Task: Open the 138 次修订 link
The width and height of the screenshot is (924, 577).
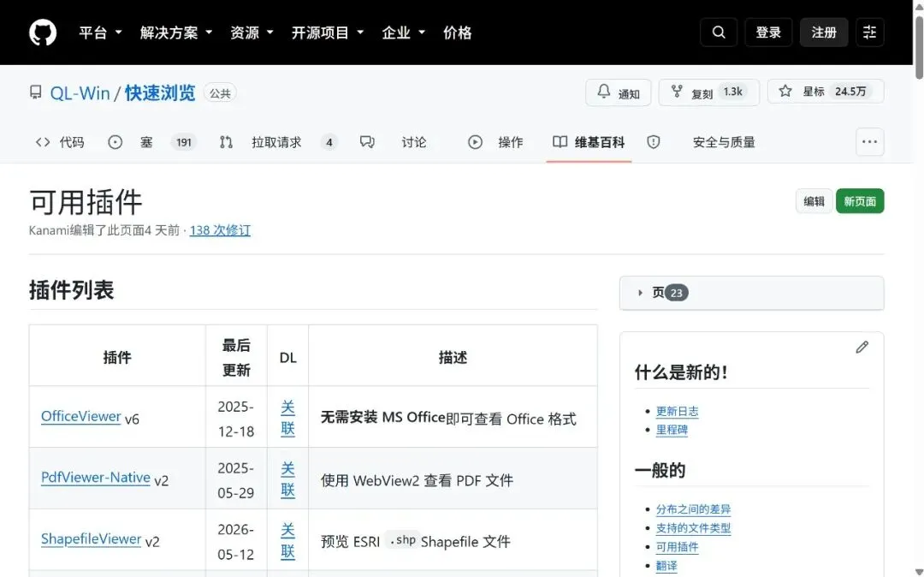Action: 220,229
